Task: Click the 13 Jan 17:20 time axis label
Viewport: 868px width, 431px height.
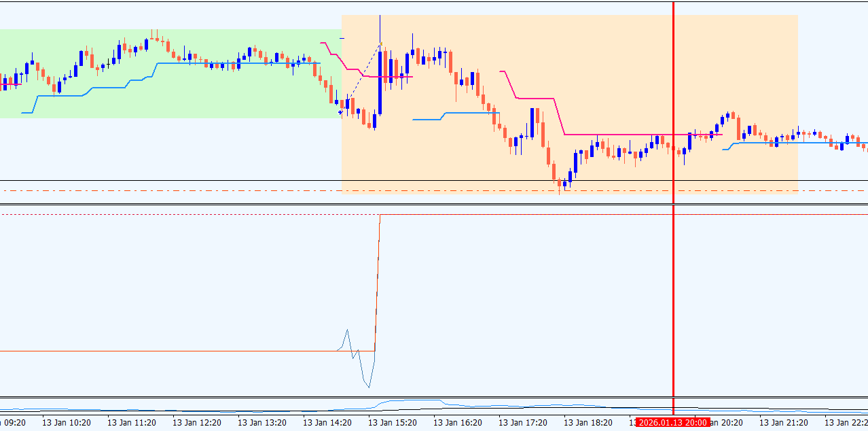Action: coord(522,422)
